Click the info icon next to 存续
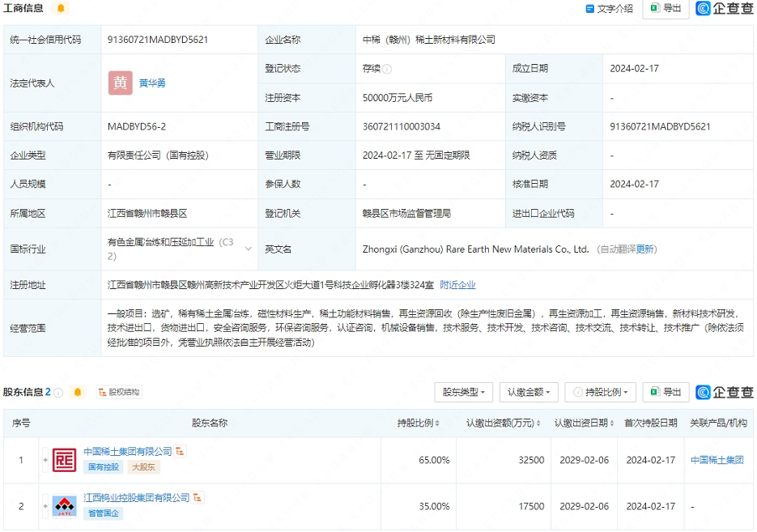This screenshot has width=757, height=532. pyautogui.click(x=387, y=70)
